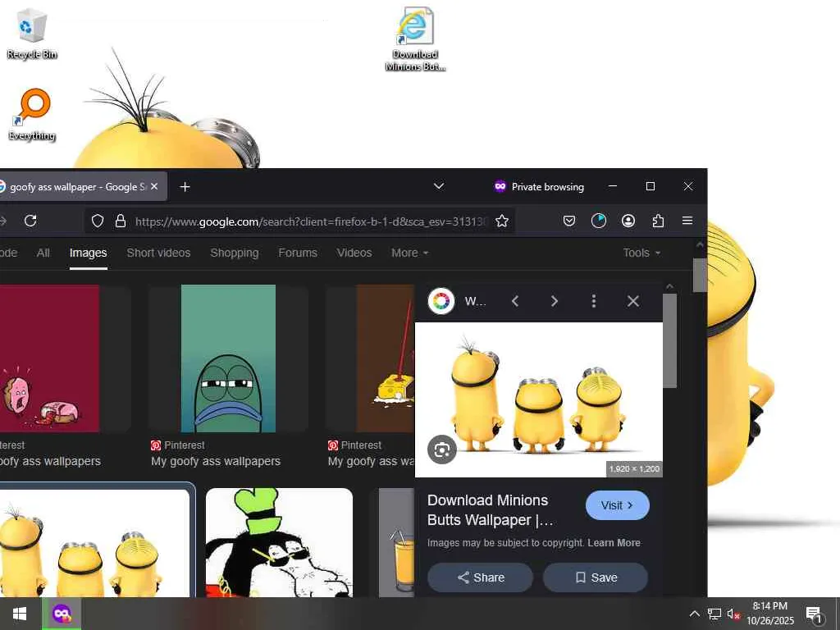Open the green grumpy fish wallpaper thumbnail
The width and height of the screenshot is (840, 630).
click(x=228, y=358)
